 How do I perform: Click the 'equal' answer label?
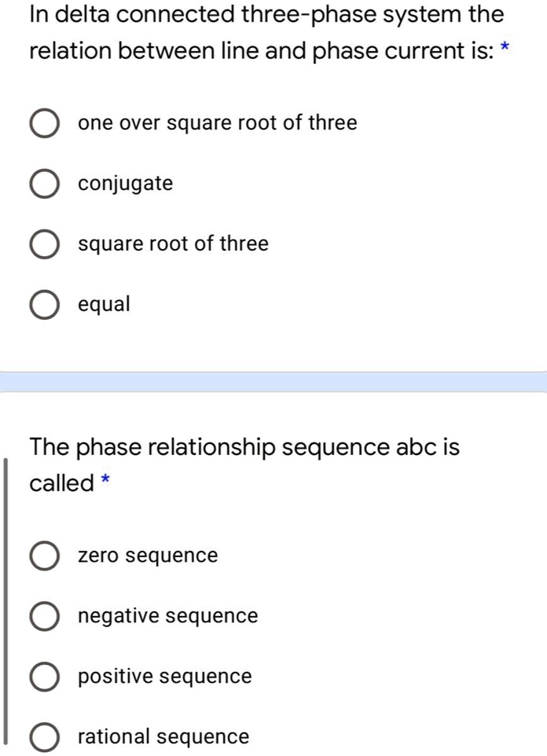(x=104, y=304)
